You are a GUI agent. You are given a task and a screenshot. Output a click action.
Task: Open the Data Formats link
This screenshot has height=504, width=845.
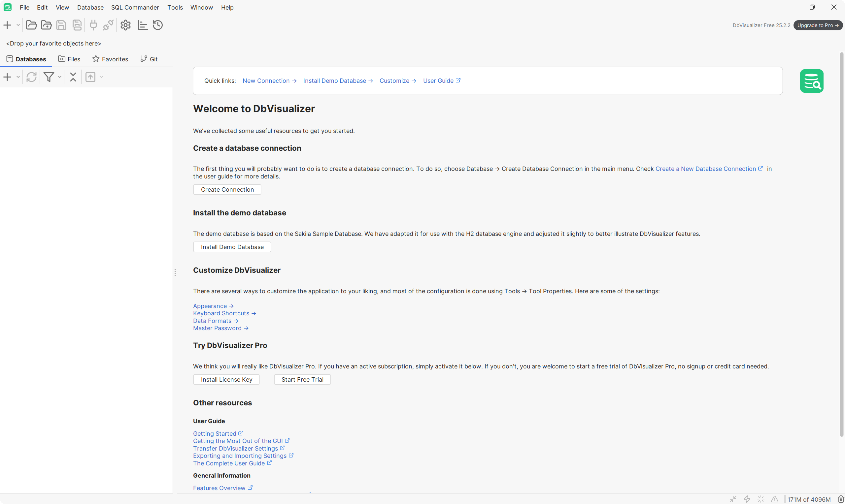tap(216, 321)
